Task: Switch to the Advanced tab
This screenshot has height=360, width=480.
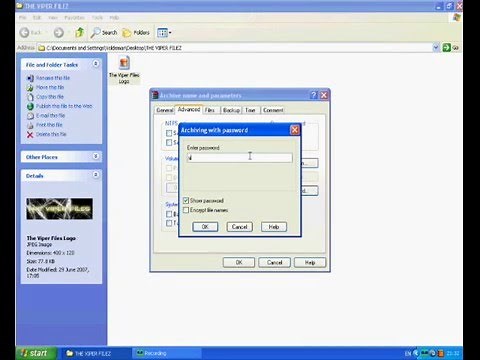Action: [189, 109]
